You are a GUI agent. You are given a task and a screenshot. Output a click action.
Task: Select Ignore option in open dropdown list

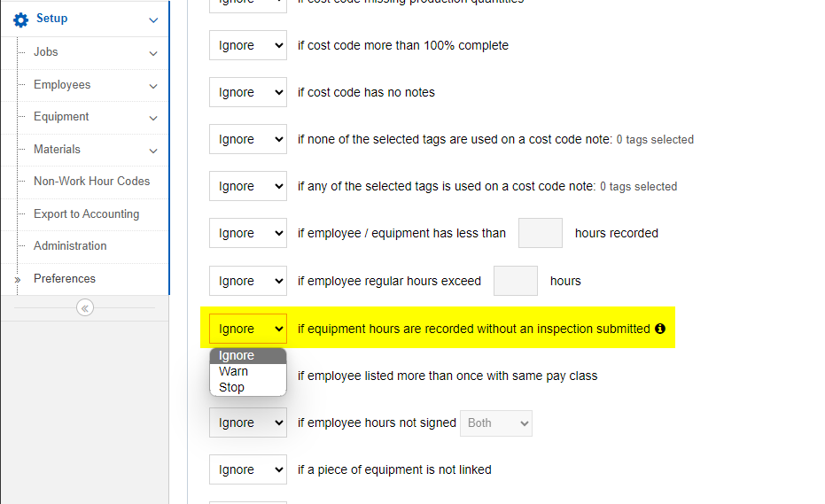[248, 356]
